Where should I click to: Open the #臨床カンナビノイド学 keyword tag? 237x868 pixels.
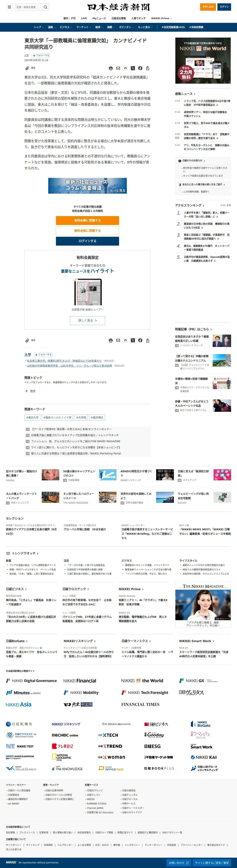click(x=57, y=418)
